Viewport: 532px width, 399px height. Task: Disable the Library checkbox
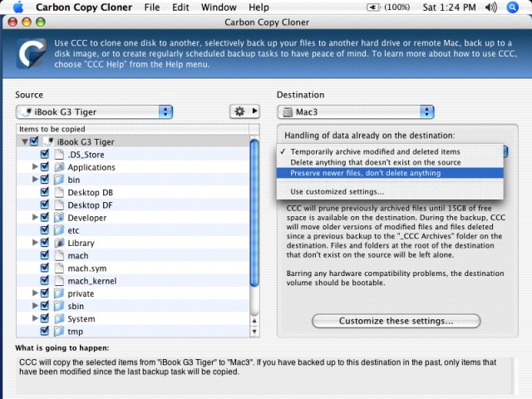tap(44, 243)
